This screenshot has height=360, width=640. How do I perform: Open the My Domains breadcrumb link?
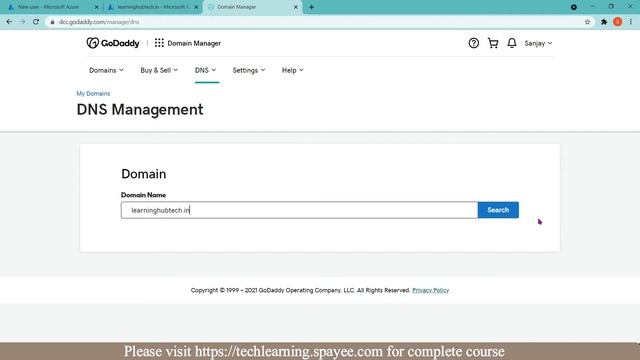point(93,93)
